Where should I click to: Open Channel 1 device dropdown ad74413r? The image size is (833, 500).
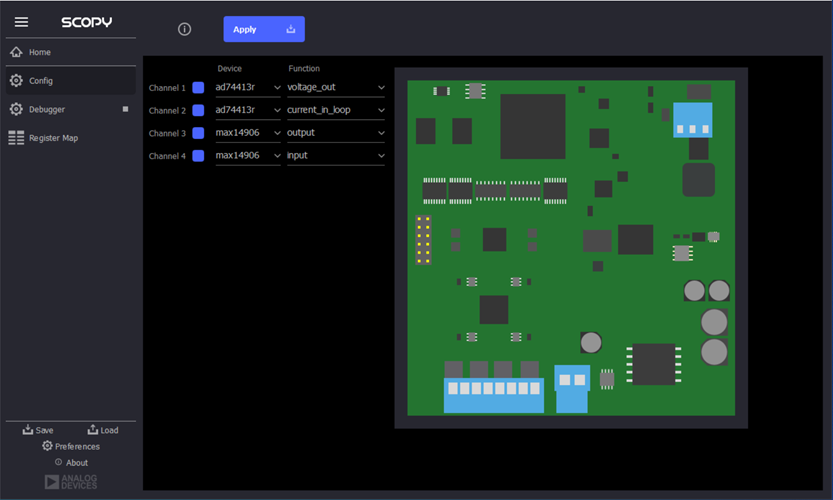[248, 88]
